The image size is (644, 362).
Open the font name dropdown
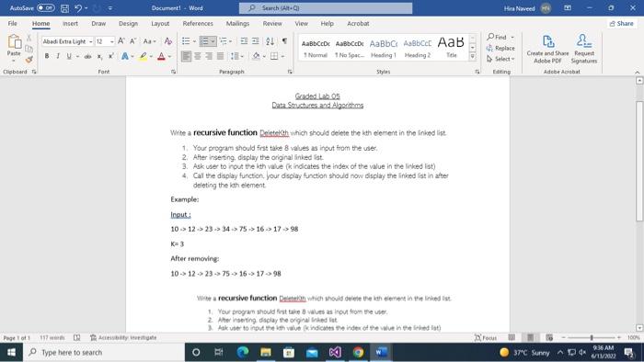coord(90,41)
